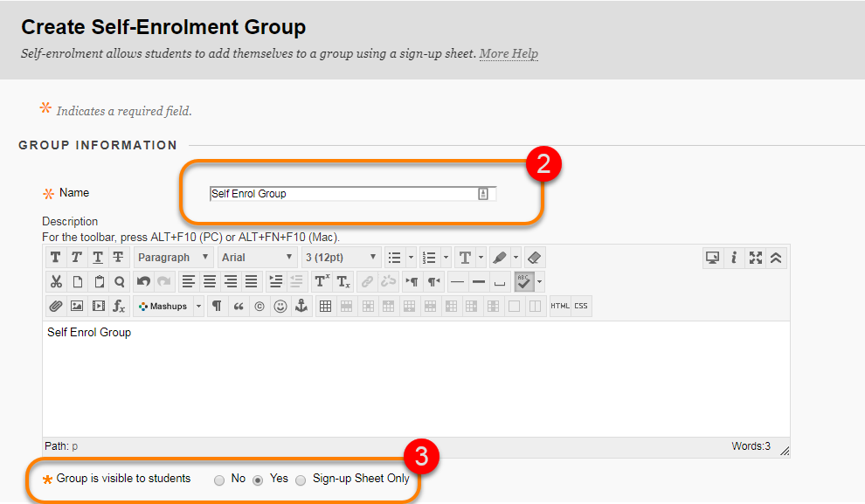Insert an anchor using the anchor icon
Screen dimensions: 865x504
coord(301,306)
